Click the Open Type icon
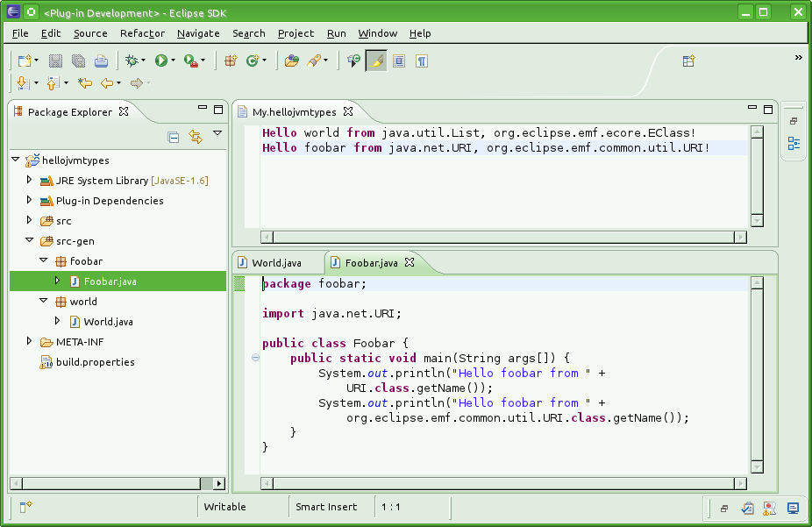Screen dimensions: 812x527 (x=291, y=61)
